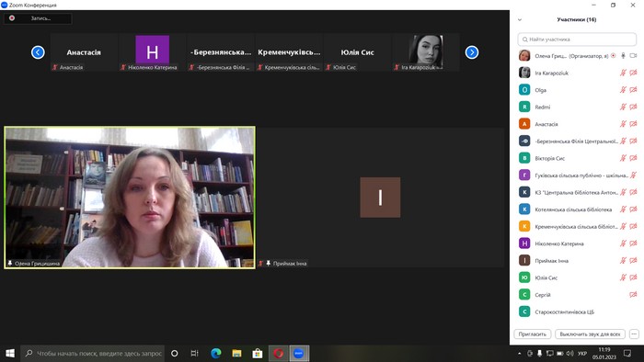Viewport: 644px width, 362px height.
Task: Click Olga camera-off icon
Action: (633, 90)
